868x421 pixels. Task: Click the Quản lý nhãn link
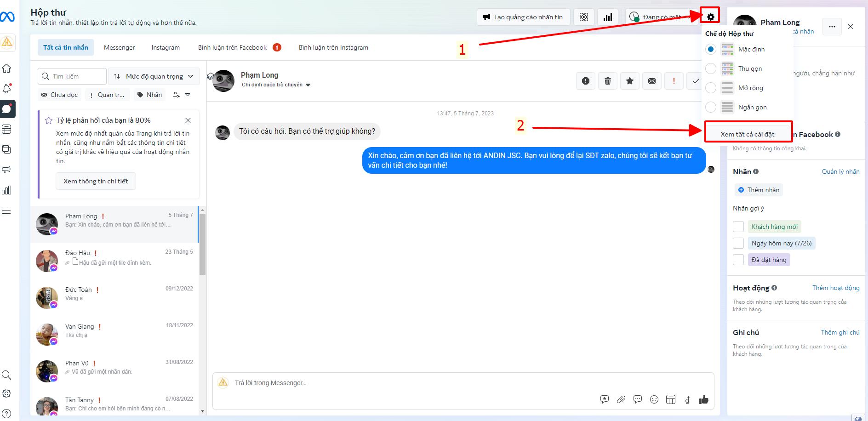(840, 171)
